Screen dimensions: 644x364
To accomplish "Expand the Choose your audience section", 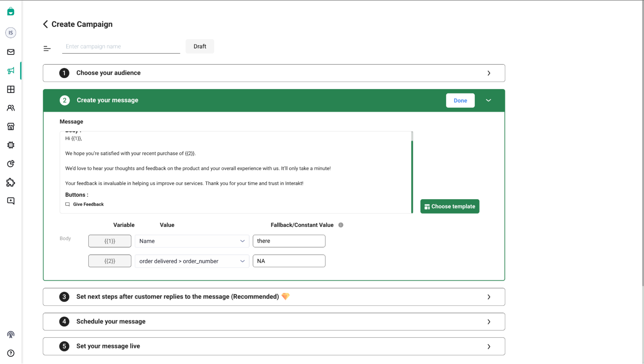I will click(x=489, y=73).
